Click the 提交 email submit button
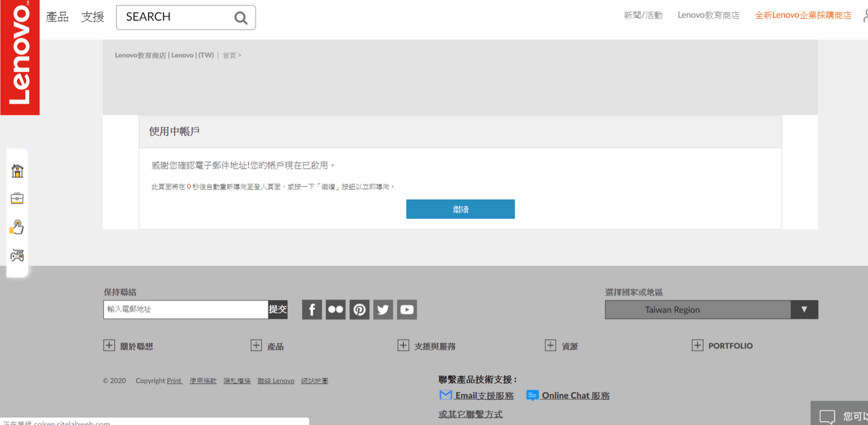Screen dimensions: 868x425 coord(278,310)
